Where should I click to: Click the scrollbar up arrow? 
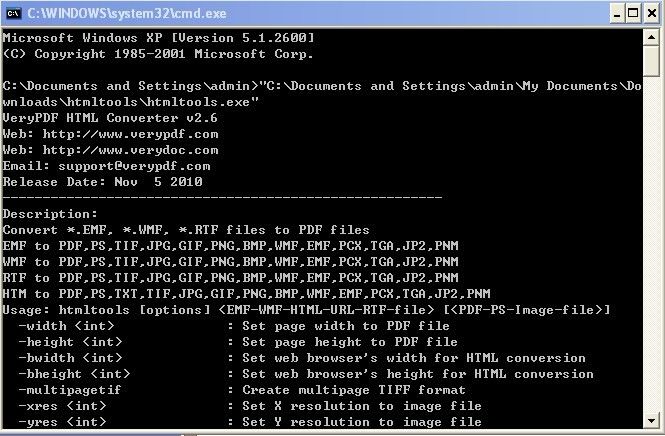tap(653, 38)
